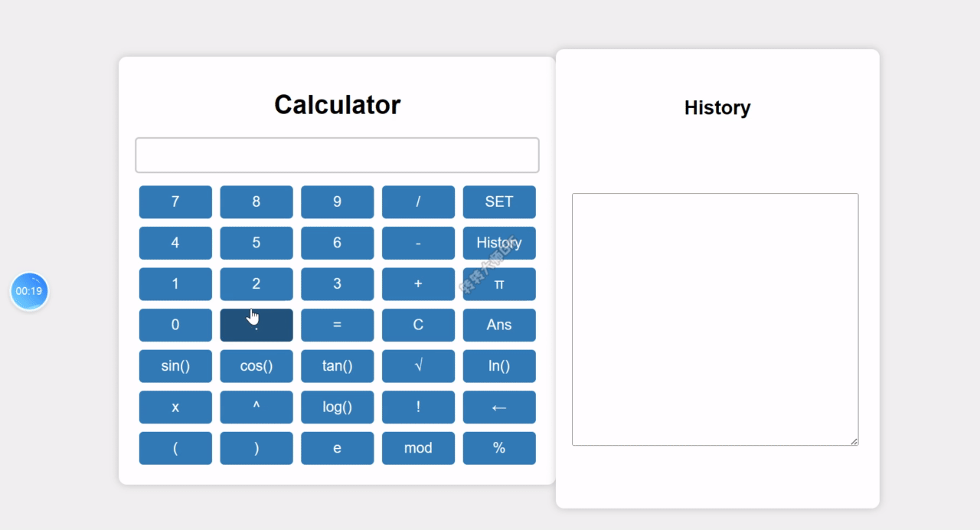The width and height of the screenshot is (980, 530).
Task: Insert the π constant
Action: (x=499, y=284)
